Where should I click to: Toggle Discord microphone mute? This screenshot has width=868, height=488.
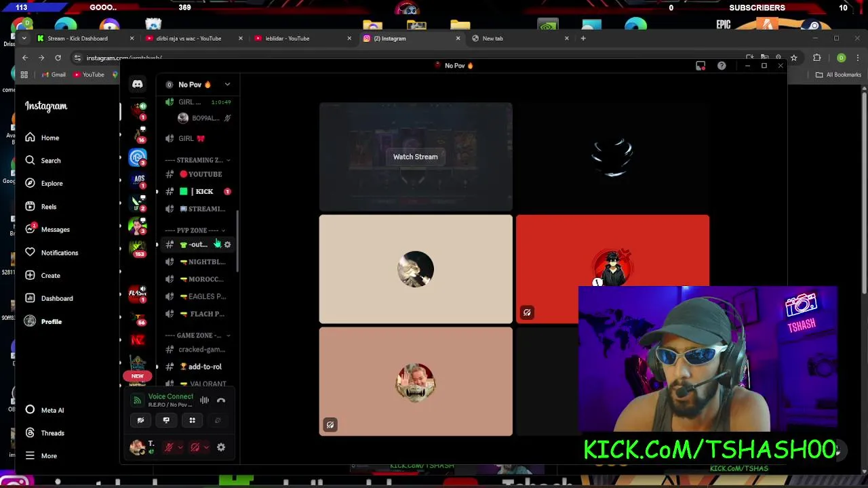tap(170, 447)
